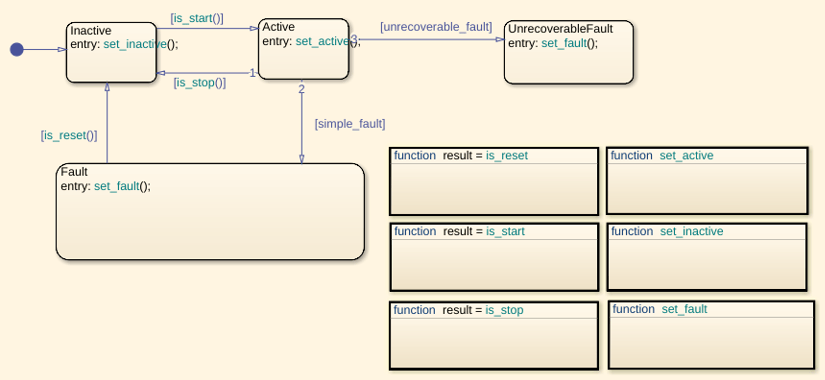Select the is_stop function block
825x380 pixels.
pos(494,336)
